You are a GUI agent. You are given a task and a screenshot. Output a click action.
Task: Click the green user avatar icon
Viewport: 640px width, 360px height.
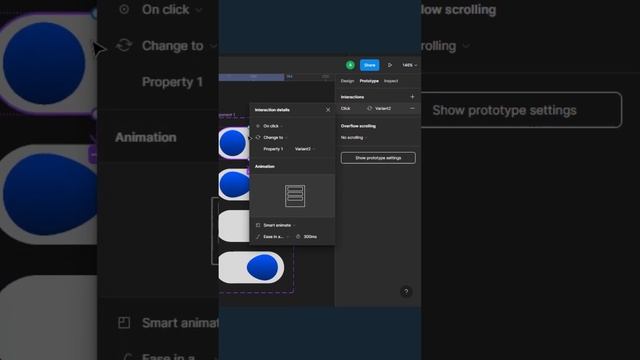(350, 65)
